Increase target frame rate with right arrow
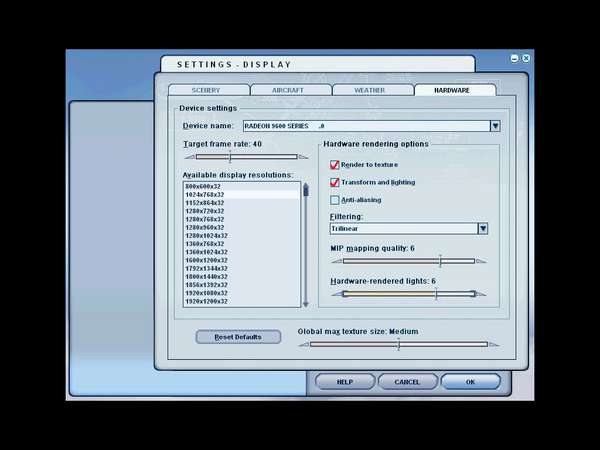Image resolution: width=600 pixels, height=450 pixels. tap(303, 157)
